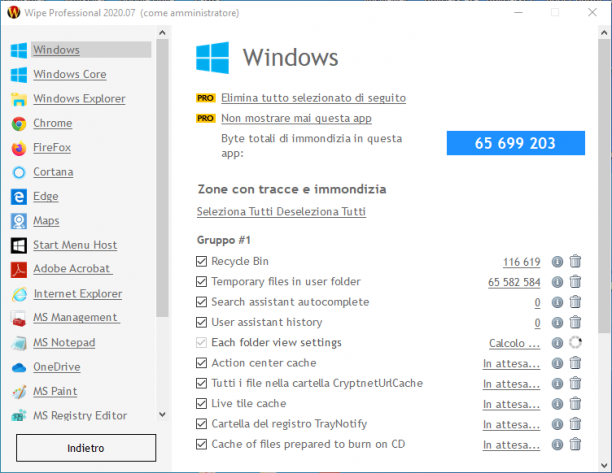Show info for Cartella del registro TrayNotify
This screenshot has height=473, width=612.
point(557,424)
